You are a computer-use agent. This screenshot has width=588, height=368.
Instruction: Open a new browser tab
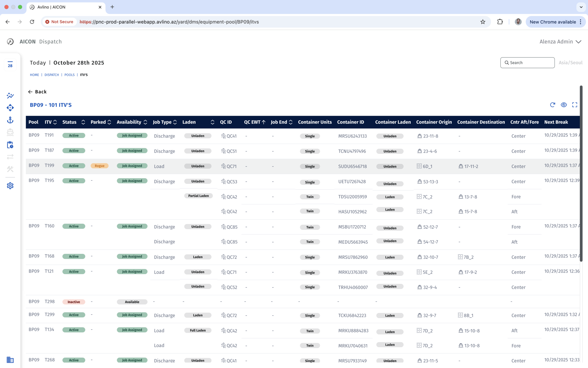(112, 7)
